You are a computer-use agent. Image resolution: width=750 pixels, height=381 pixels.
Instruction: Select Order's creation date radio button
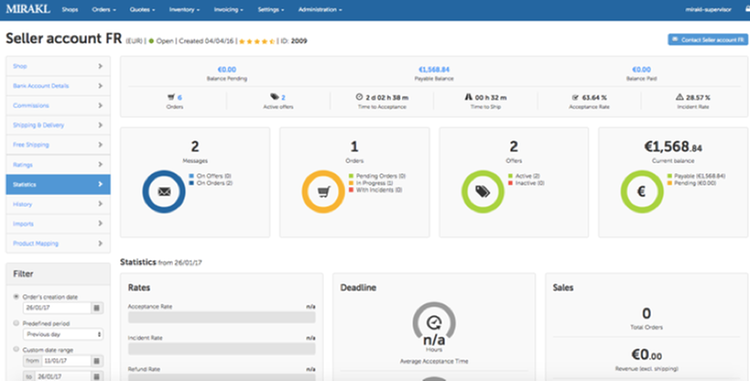pyautogui.click(x=16, y=297)
